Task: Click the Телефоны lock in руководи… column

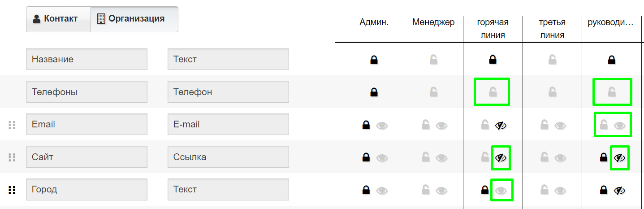Action: [x=611, y=92]
